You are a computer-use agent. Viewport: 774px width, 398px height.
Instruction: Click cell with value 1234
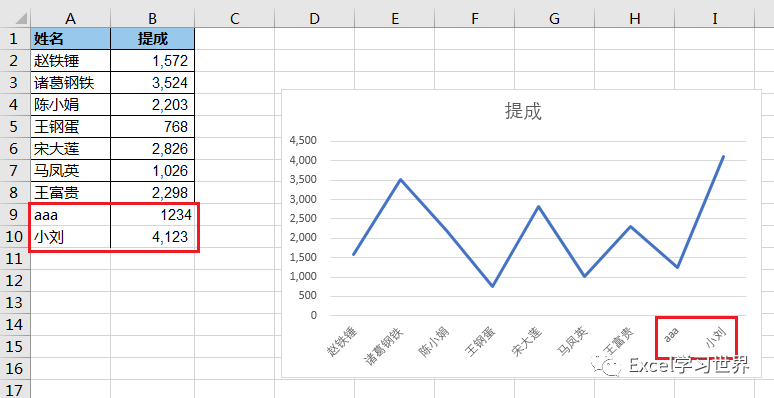(x=153, y=215)
